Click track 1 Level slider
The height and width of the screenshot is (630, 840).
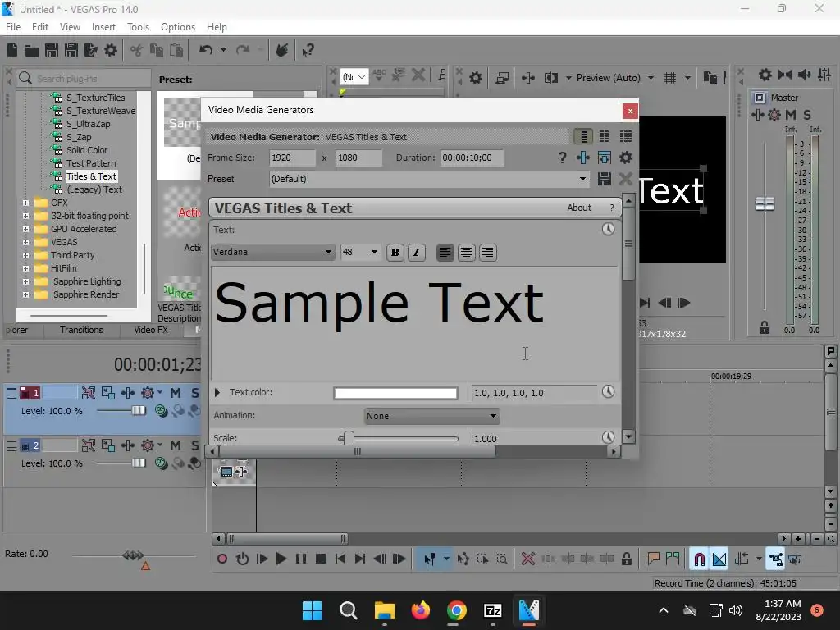[139, 410]
